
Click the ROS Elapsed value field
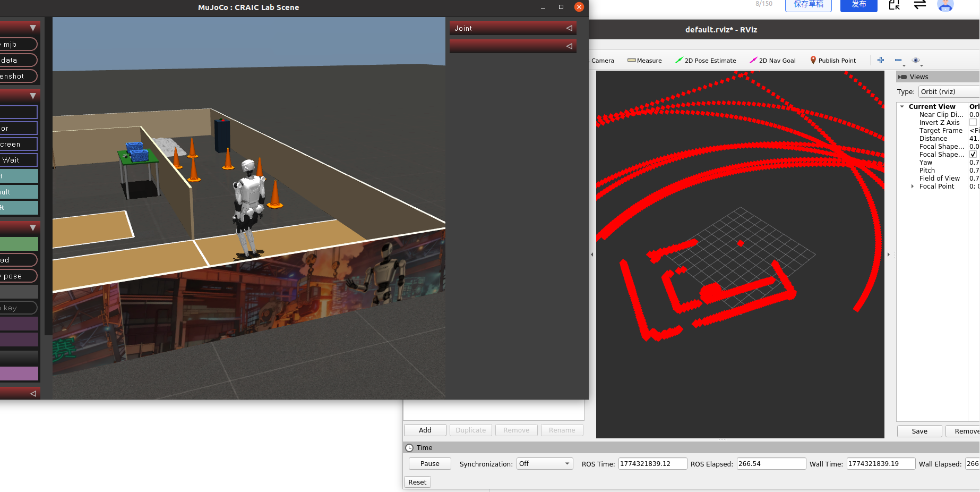click(x=771, y=464)
